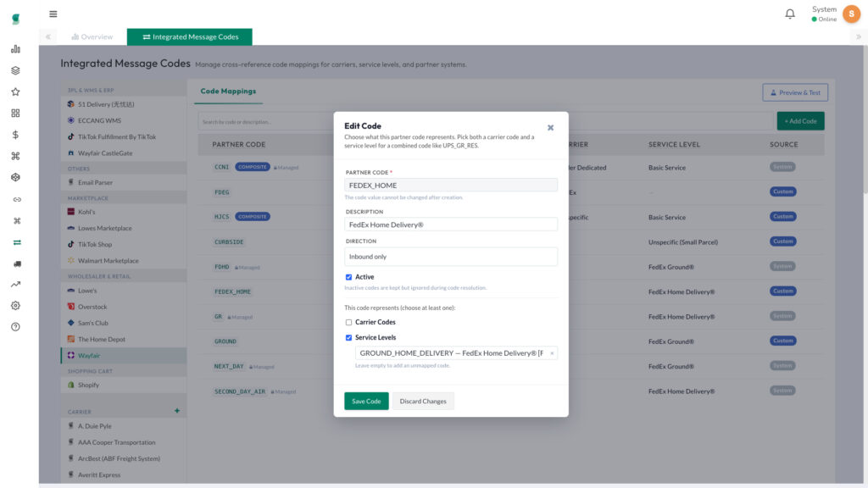Select Sam's Club retailer

click(124, 323)
